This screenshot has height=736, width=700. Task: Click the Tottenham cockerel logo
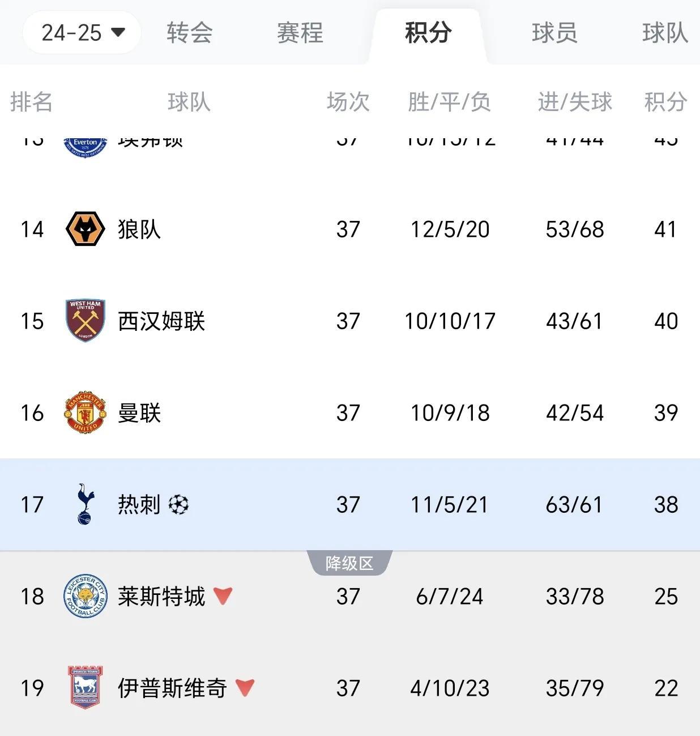[x=85, y=504]
